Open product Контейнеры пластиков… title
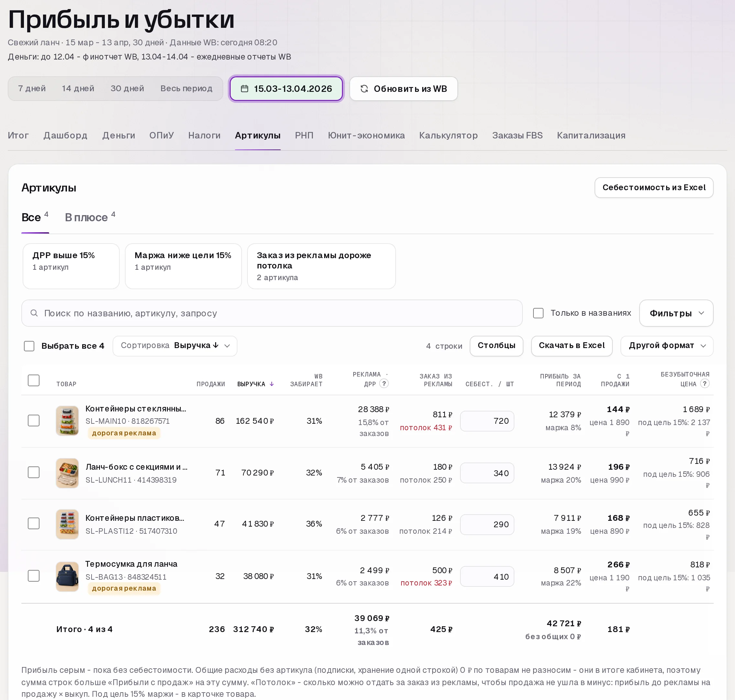This screenshot has height=700, width=735. [x=135, y=518]
